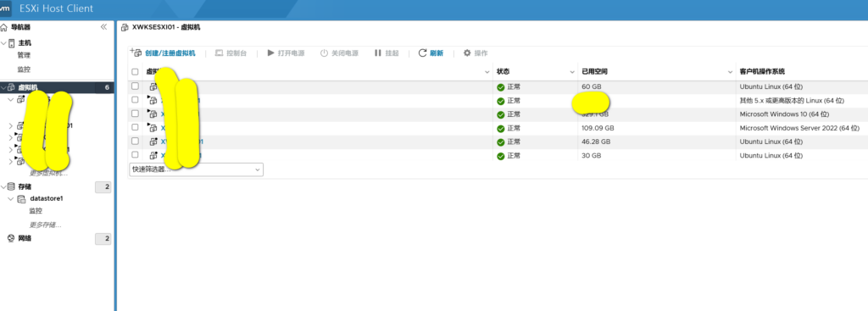Click the host icon beside 主机
This screenshot has width=868, height=311.
click(12, 43)
